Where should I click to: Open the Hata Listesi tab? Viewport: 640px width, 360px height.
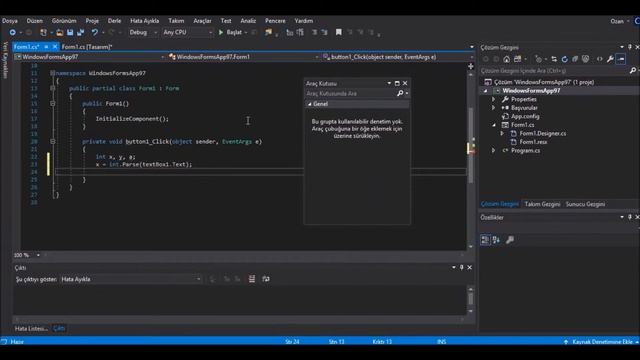point(31,329)
